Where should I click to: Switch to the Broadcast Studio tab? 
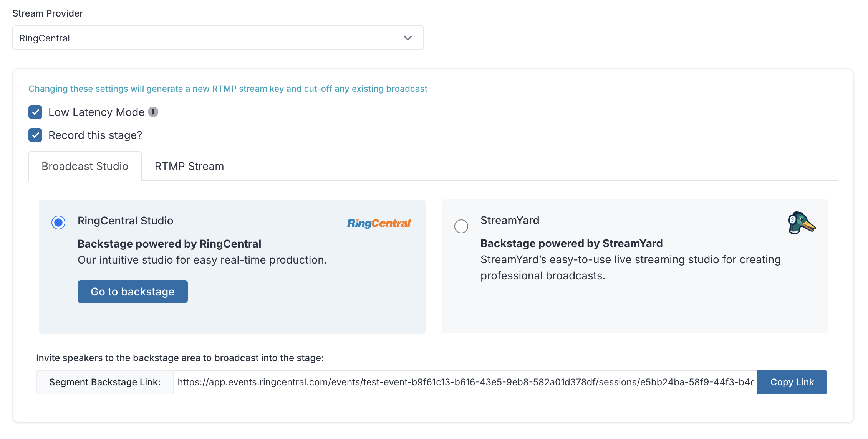coord(85,166)
